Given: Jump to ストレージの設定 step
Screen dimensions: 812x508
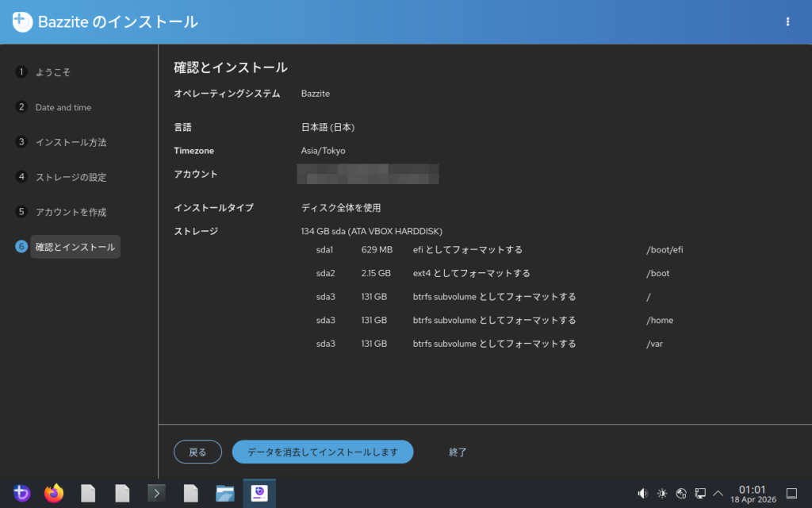Looking at the screenshot, I should (x=70, y=177).
